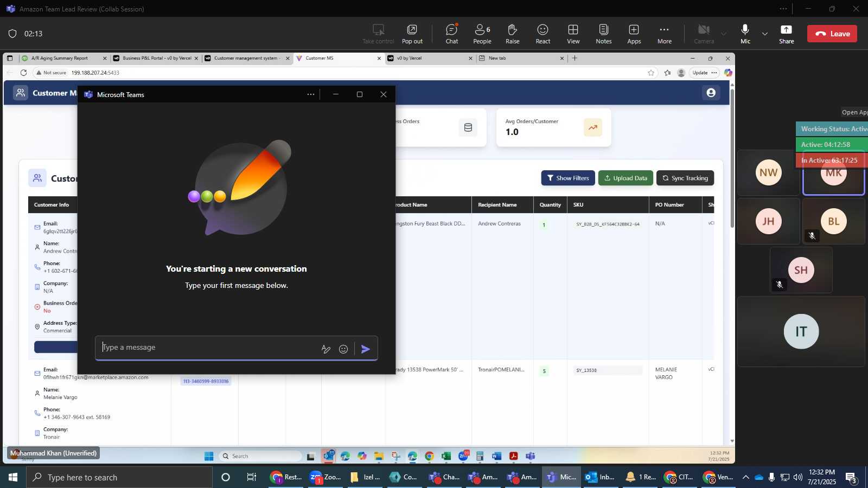Show hidden system tray icons chevron
Viewport: 868px width, 488px height.
tap(746, 477)
